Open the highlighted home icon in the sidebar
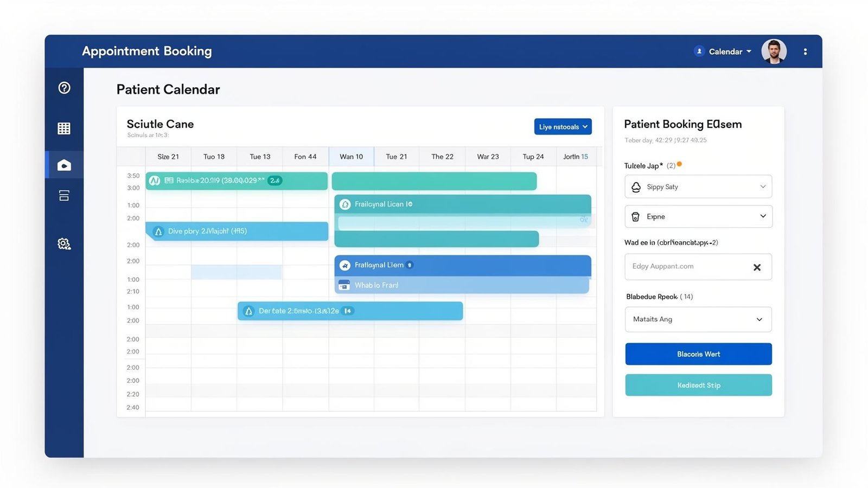 pos(64,164)
